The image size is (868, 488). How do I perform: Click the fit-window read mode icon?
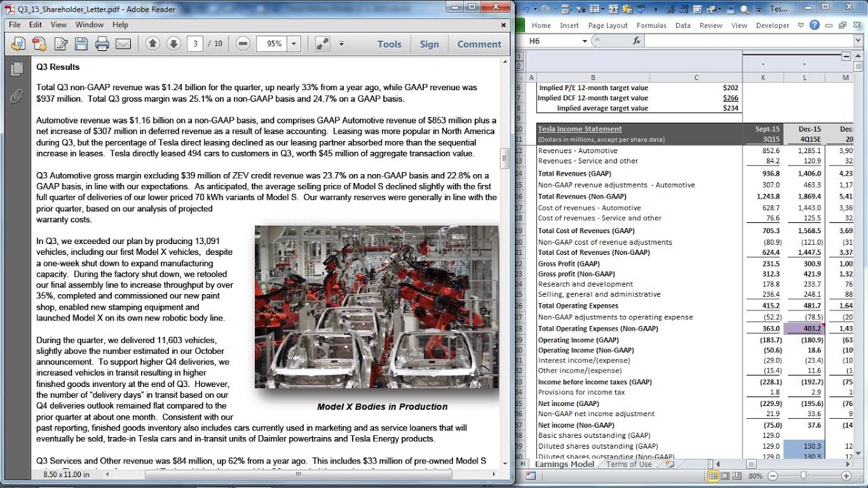click(322, 44)
